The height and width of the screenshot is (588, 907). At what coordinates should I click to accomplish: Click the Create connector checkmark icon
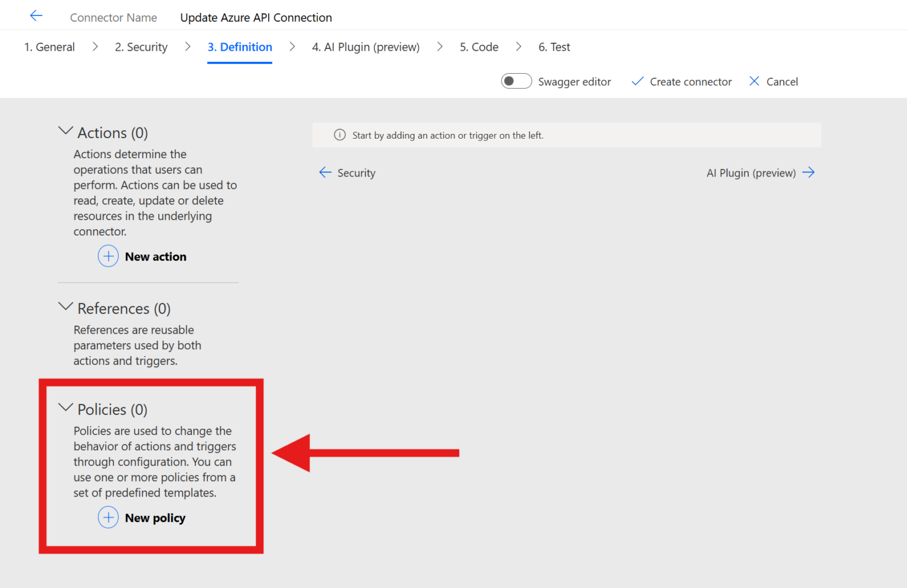(638, 81)
